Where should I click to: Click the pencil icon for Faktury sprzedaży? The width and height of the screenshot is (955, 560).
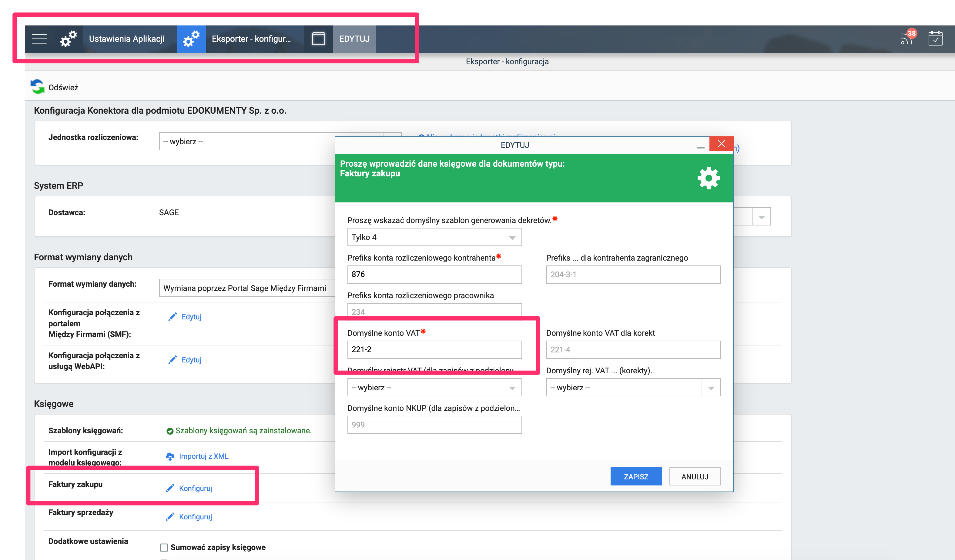(170, 516)
